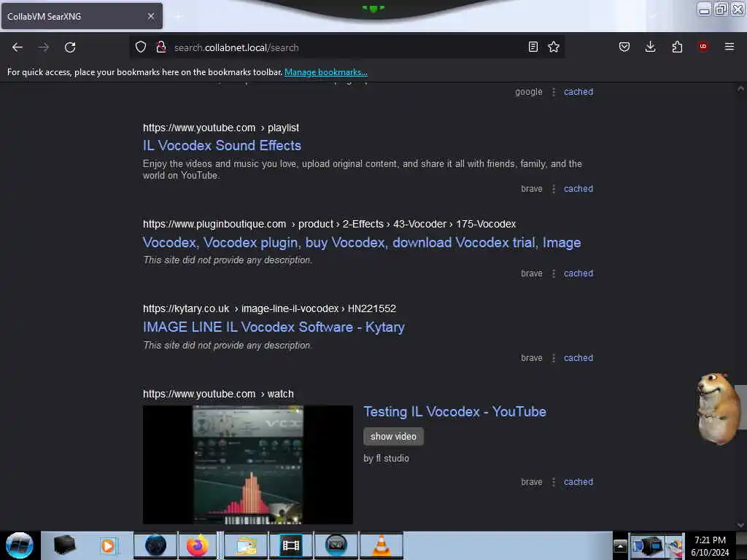747x560 pixels.
Task: Open the file explorer taskbar icon
Action: pyautogui.click(x=246, y=545)
